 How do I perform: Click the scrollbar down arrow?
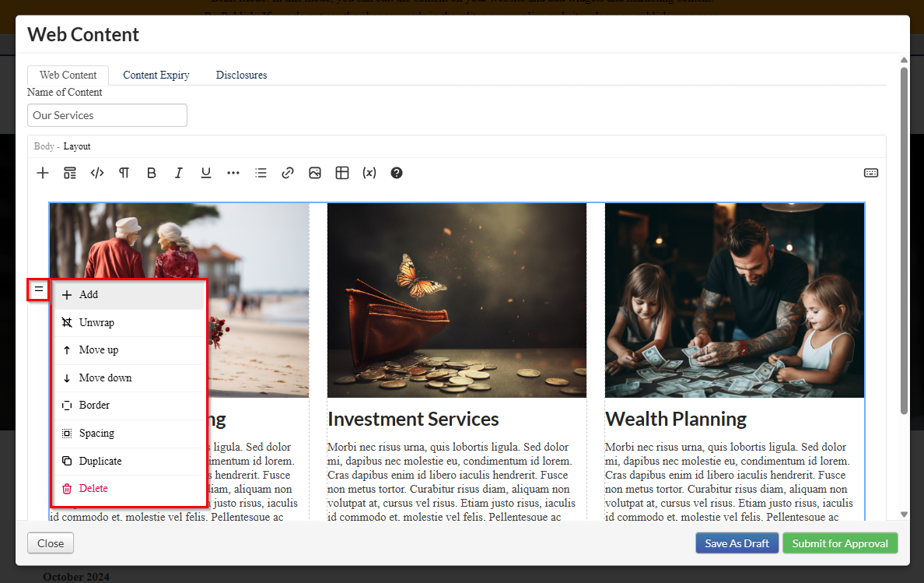pos(904,515)
